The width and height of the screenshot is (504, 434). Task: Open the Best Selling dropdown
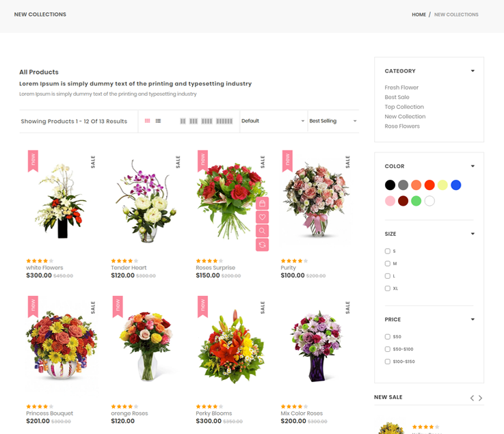(333, 121)
